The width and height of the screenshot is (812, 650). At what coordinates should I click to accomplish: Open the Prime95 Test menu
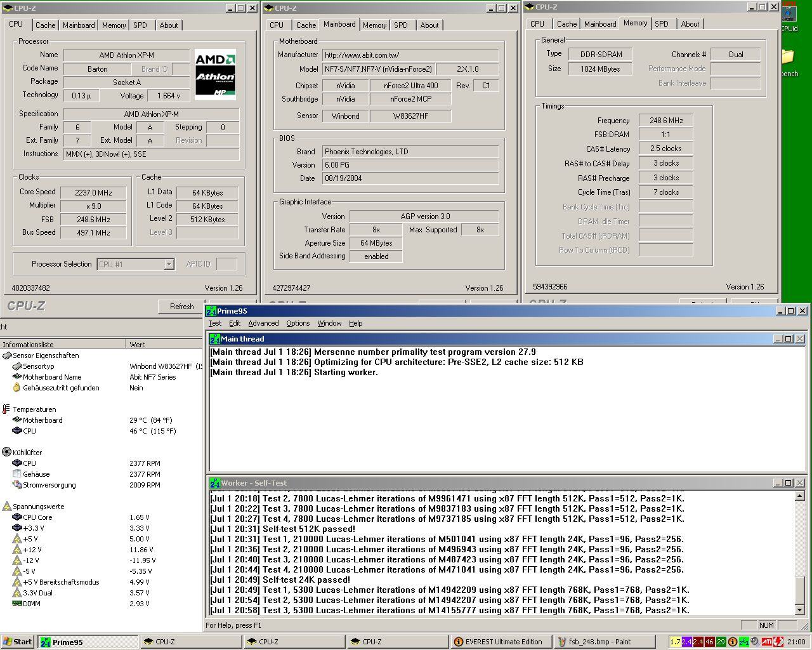(215, 323)
